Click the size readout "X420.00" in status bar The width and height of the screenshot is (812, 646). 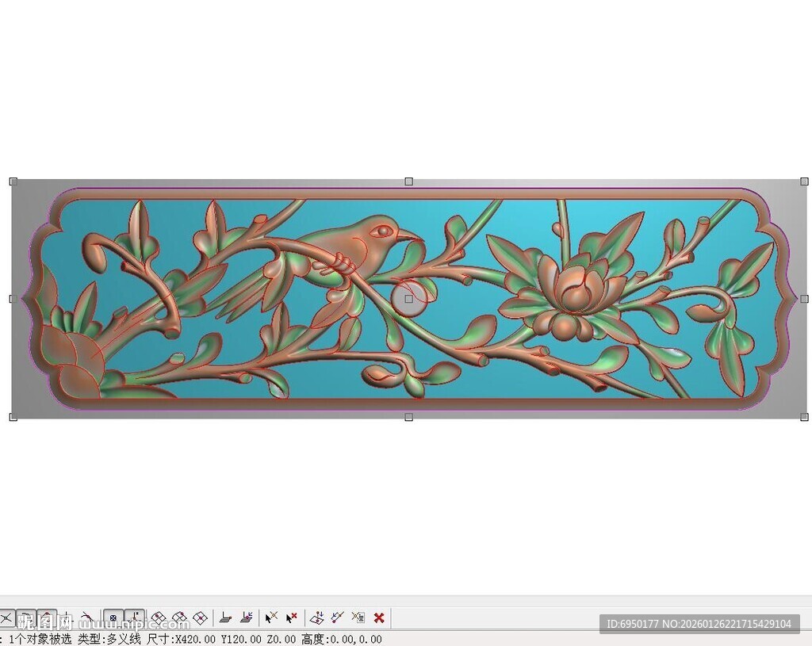[x=195, y=639]
